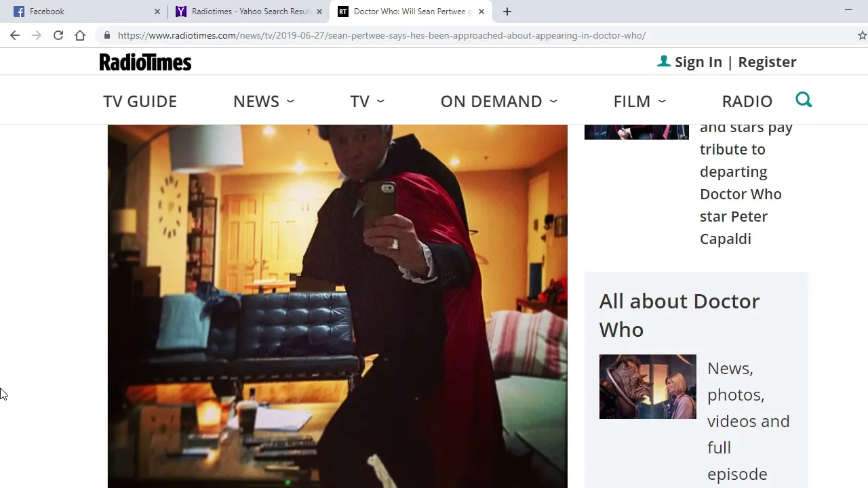This screenshot has width=868, height=488.
Task: Click the padlock site security icon
Action: [x=106, y=35]
